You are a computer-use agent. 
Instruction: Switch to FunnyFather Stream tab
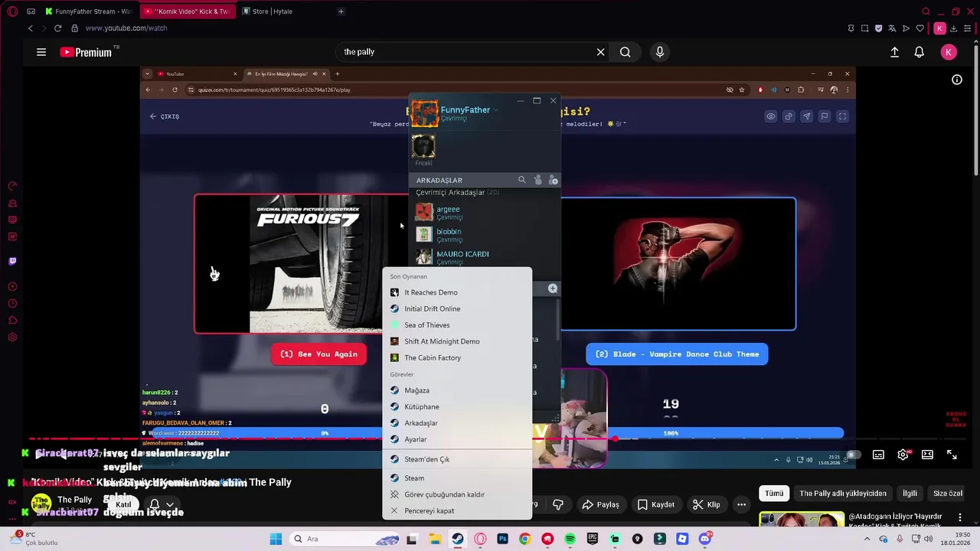click(87, 11)
